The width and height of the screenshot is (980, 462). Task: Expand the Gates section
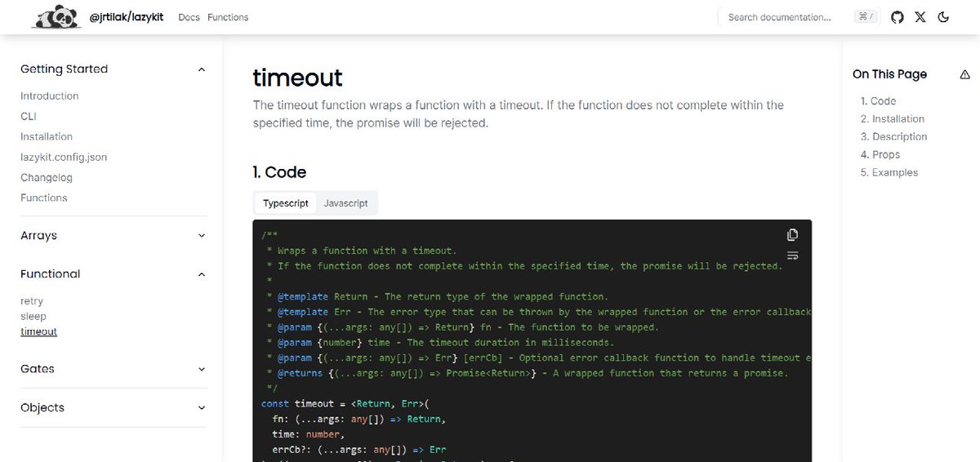(x=113, y=369)
